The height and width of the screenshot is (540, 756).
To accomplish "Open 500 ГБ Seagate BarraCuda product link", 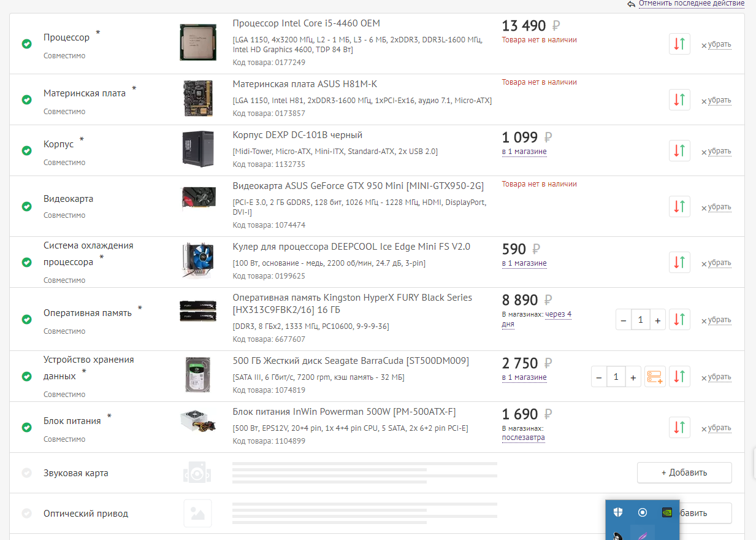I will 351,361.
